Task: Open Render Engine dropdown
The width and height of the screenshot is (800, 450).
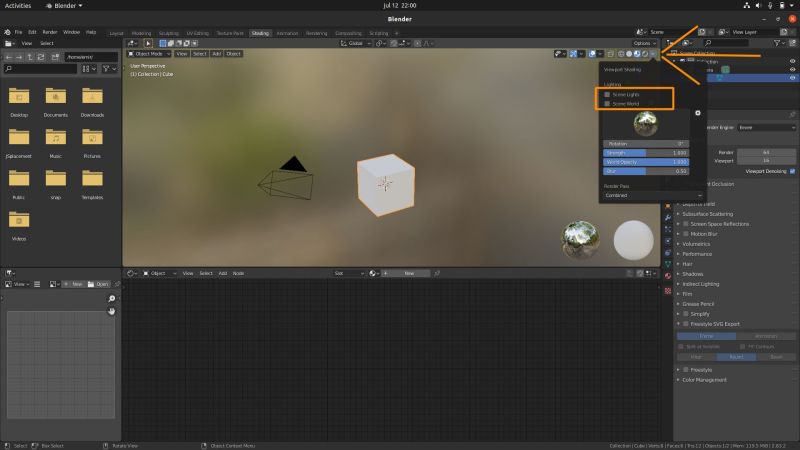Action: point(766,128)
